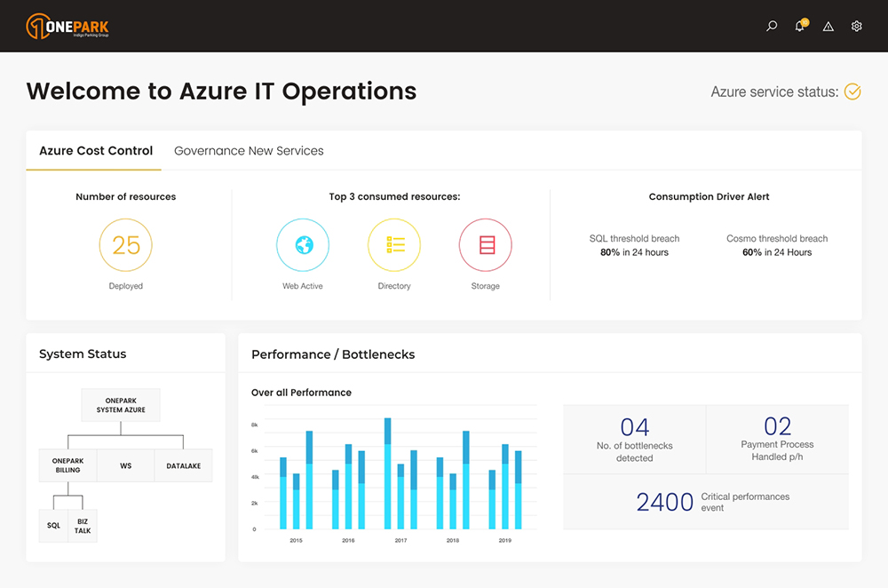Image resolution: width=888 pixels, height=588 pixels.
Task: Click the Web Active globe icon
Action: click(x=303, y=245)
